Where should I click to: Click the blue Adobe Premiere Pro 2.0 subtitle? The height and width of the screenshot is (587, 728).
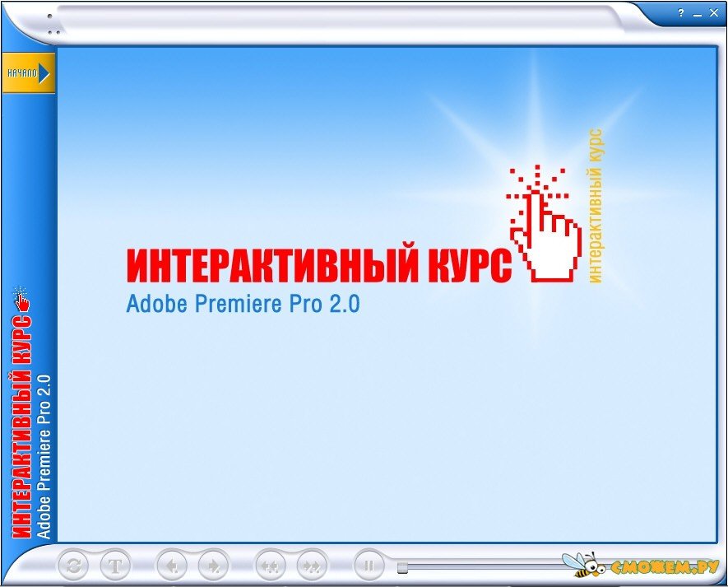coord(243,304)
